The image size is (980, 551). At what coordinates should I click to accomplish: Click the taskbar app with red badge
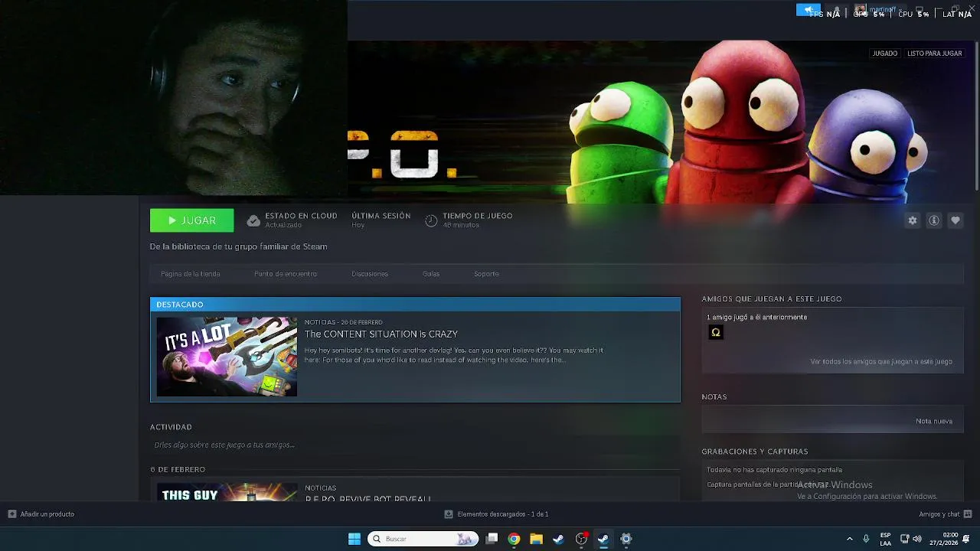581,539
